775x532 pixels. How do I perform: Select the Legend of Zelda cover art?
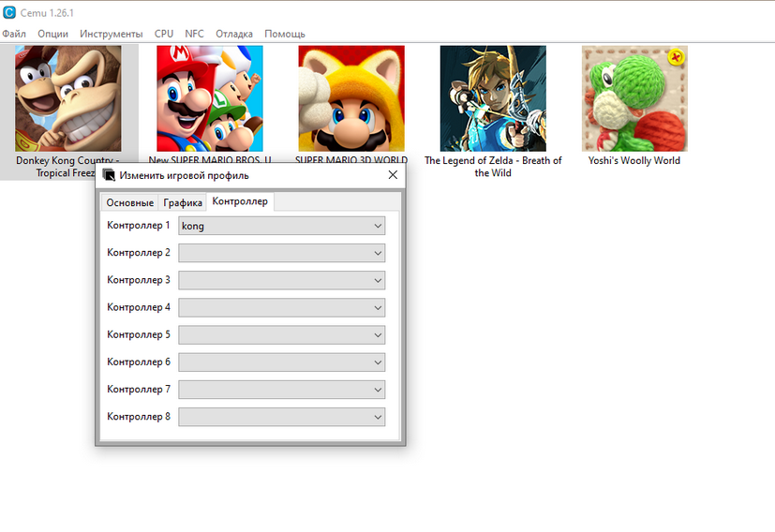[x=493, y=98]
